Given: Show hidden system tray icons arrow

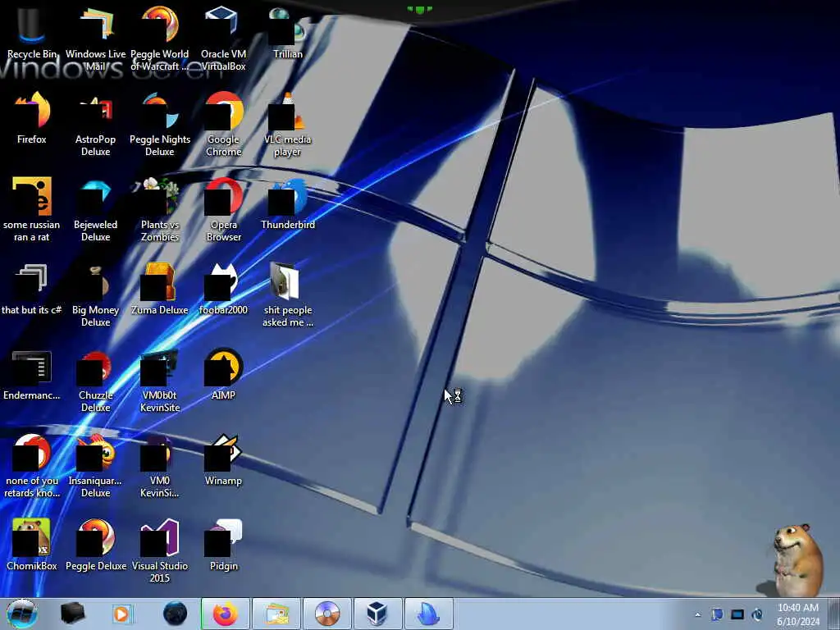Looking at the screenshot, I should pyautogui.click(x=697, y=614).
